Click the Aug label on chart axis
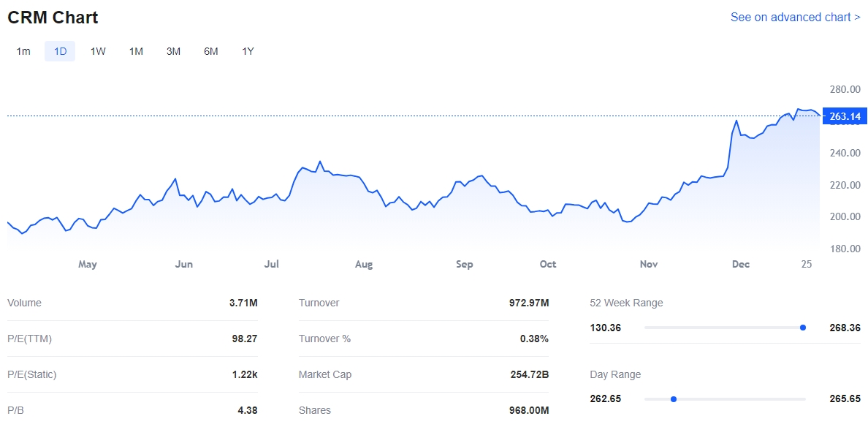This screenshot has width=868, height=427. point(364,265)
